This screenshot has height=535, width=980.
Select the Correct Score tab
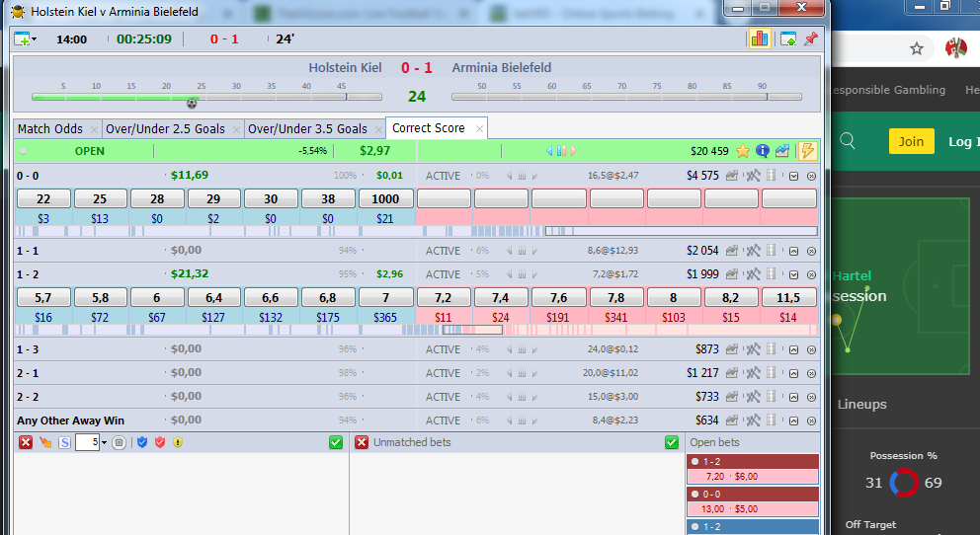click(428, 128)
